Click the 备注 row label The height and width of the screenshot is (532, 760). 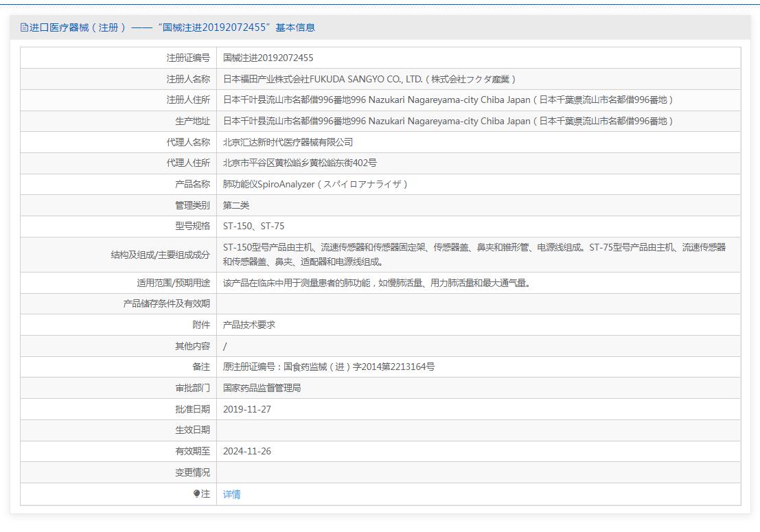[x=201, y=367]
